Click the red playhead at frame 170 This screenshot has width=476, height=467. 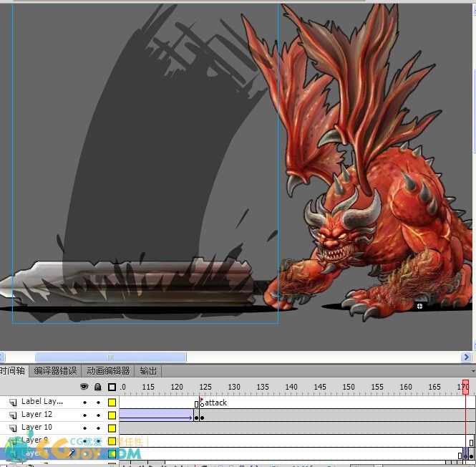(465, 387)
